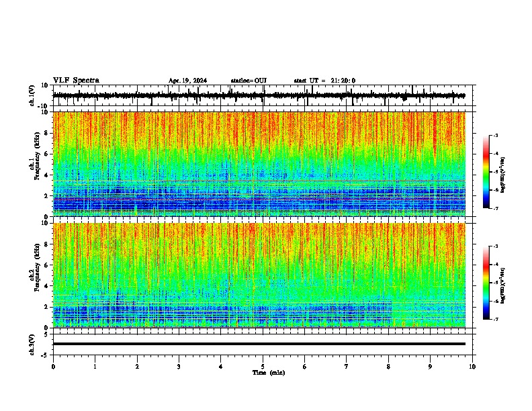The image size is (532, 411).
Task: Click the 'start UT = 21:20:0' label
Action: click(x=324, y=81)
